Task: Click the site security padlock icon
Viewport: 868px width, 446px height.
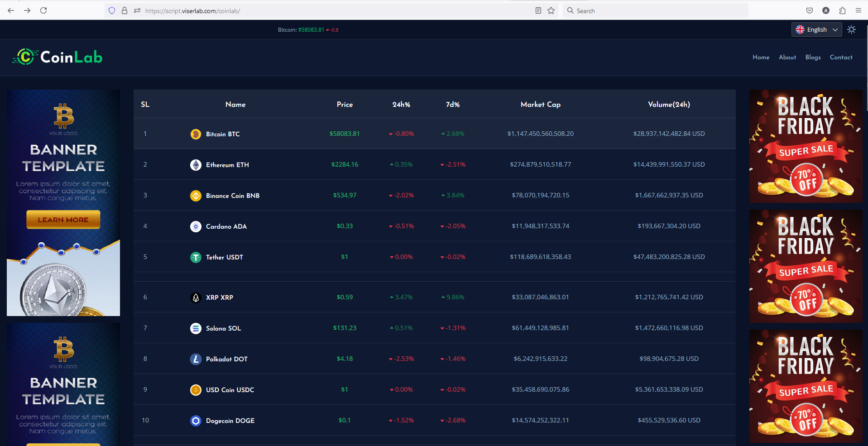Action: click(x=125, y=10)
